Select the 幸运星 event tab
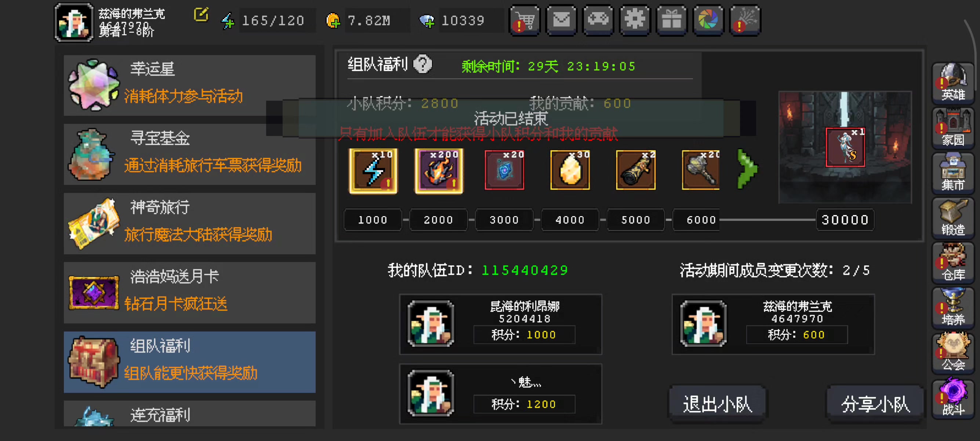The image size is (980, 441). point(189,85)
